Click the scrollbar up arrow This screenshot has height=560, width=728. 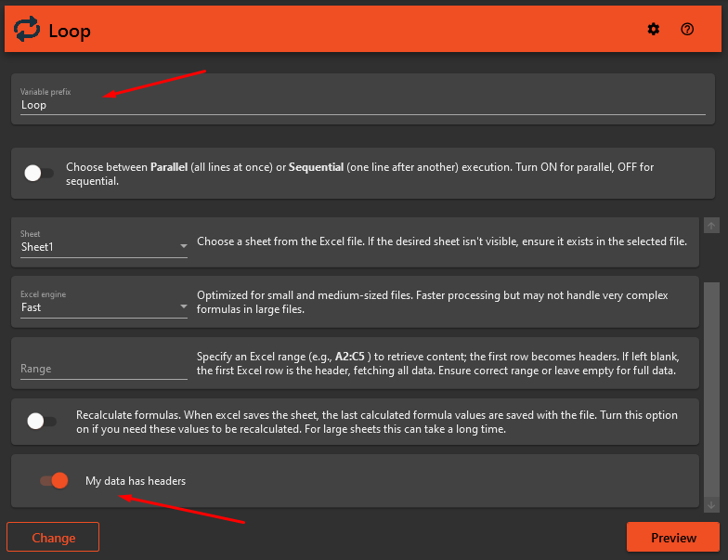click(711, 226)
